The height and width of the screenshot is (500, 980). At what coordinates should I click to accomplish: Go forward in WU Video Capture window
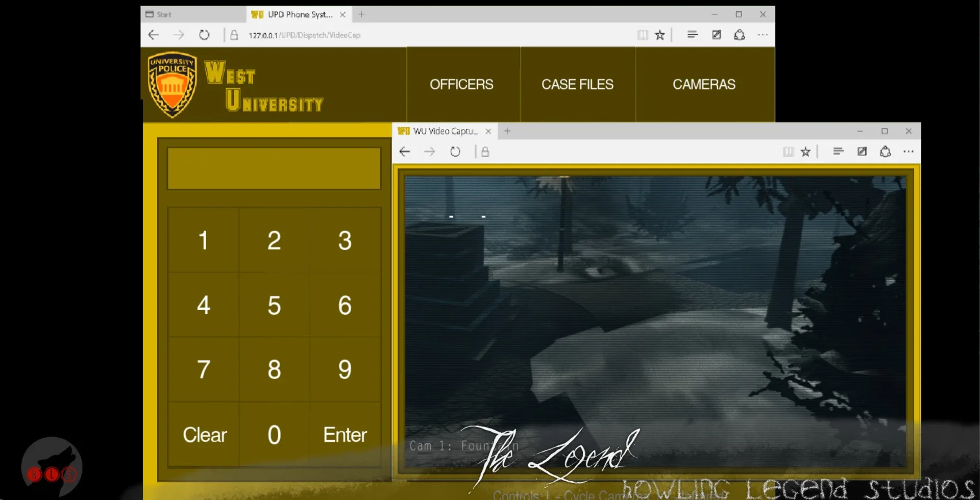point(430,152)
